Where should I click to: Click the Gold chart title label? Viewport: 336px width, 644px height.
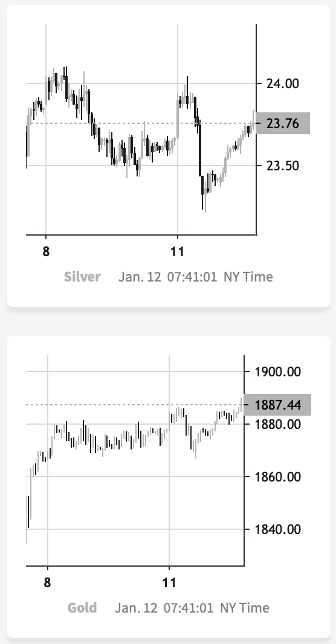pyautogui.click(x=82, y=608)
